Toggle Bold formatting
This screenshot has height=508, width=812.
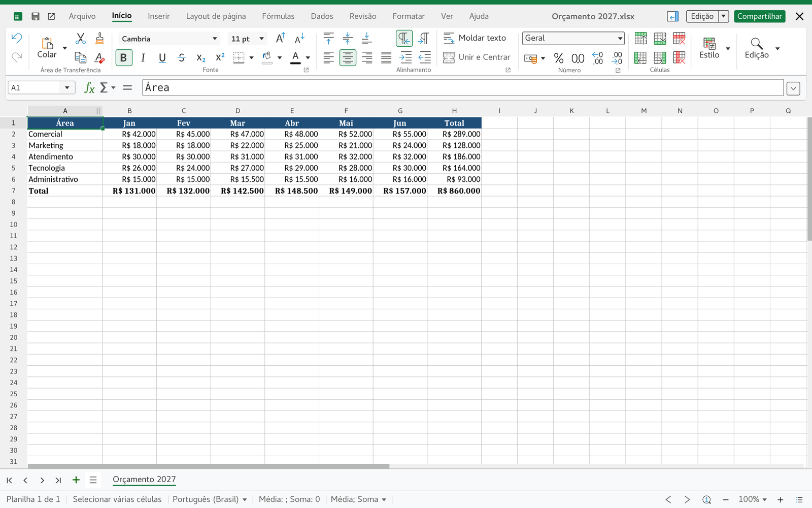(x=123, y=58)
